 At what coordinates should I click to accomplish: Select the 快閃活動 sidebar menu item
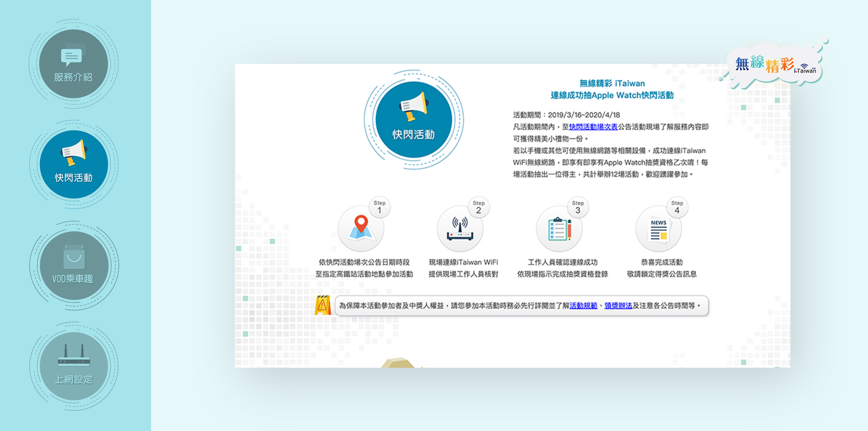pyautogui.click(x=74, y=164)
